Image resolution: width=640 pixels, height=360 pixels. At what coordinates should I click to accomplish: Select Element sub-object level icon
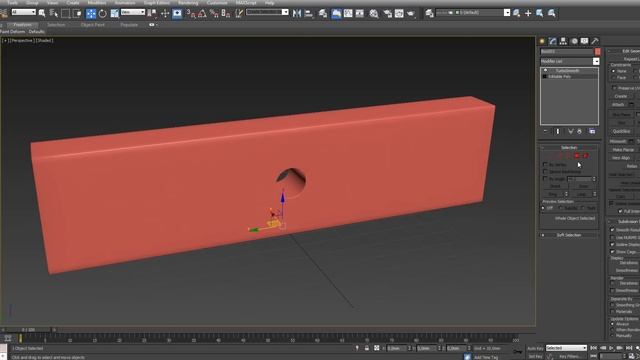[586, 156]
